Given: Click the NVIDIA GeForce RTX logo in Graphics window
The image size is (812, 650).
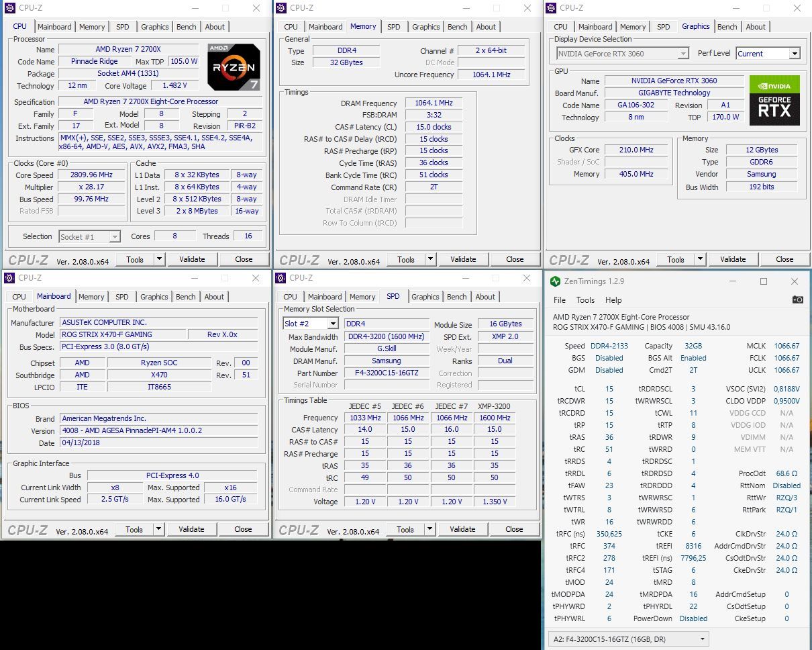Looking at the screenshot, I should pyautogui.click(x=774, y=101).
